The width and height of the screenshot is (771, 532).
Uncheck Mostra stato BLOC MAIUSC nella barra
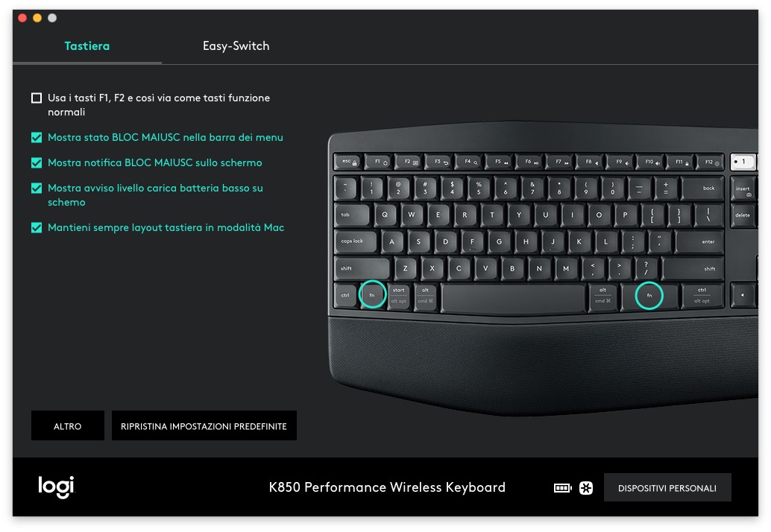pos(37,138)
